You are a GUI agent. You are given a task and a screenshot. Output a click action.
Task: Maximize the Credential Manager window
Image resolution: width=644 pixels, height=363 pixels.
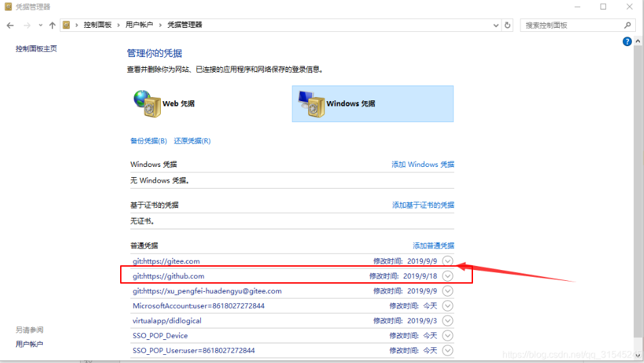(603, 7)
